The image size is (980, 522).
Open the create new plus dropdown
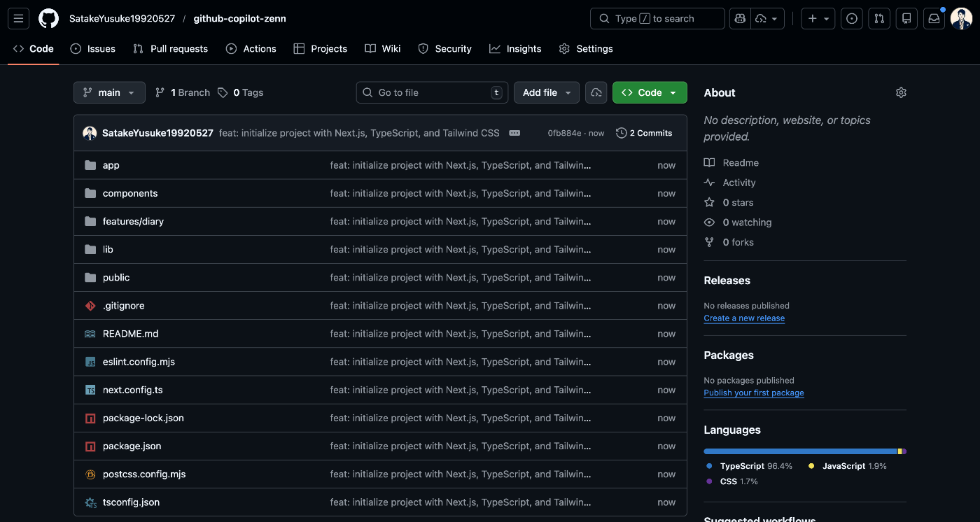(x=818, y=19)
